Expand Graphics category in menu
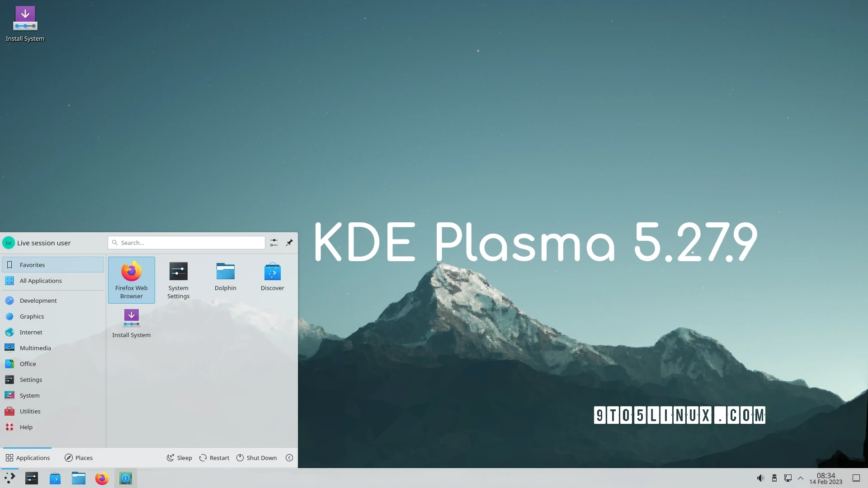Image resolution: width=868 pixels, height=488 pixels. click(x=32, y=316)
